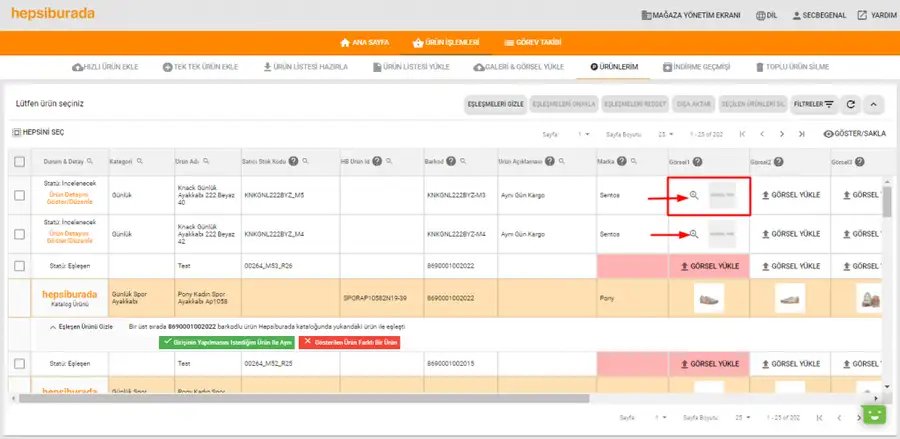The width and height of the screenshot is (900, 439).
Task: Go to next page using top pagination arrow
Action: (x=782, y=134)
